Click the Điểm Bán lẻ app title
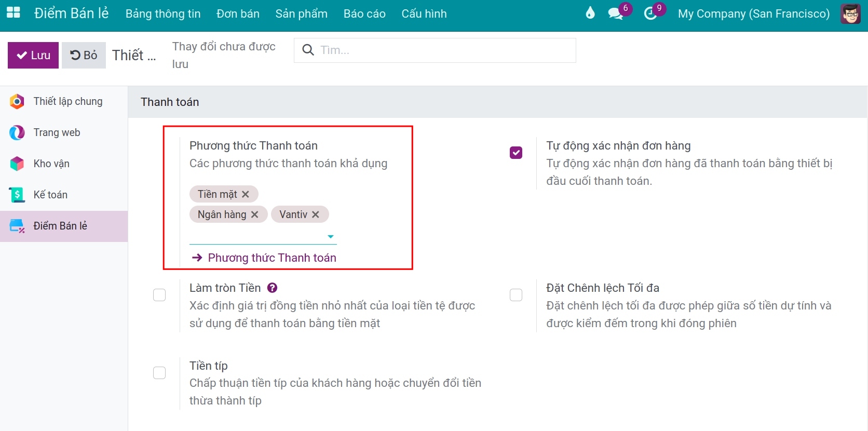 point(72,14)
